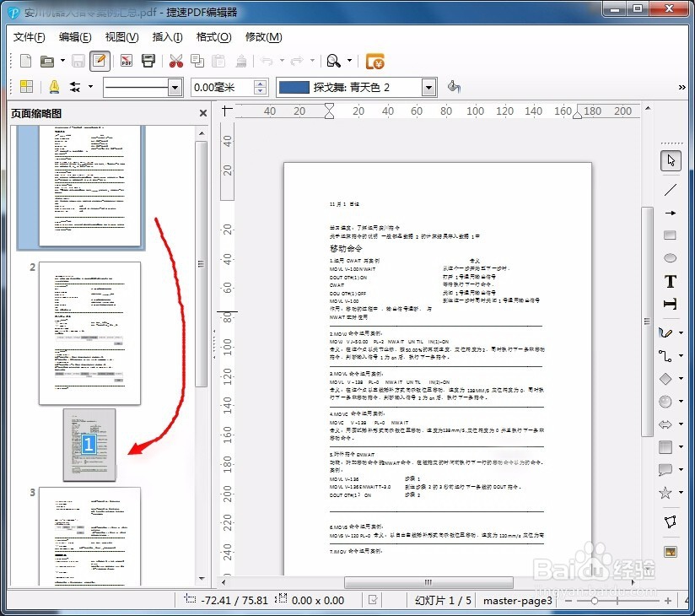Expand the open-file dropdown arrow
Viewport: 695px width, 616px height.
pyautogui.click(x=62, y=60)
